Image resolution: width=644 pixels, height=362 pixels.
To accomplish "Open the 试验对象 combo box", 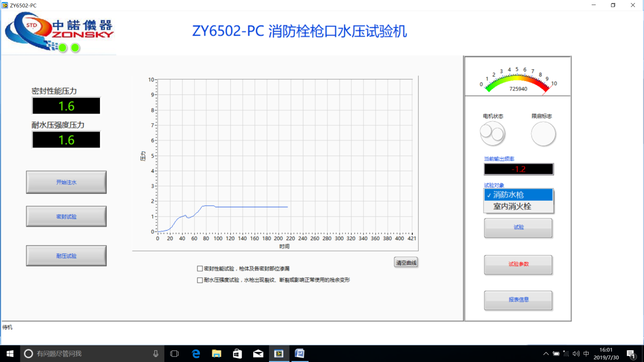I will pos(518,195).
